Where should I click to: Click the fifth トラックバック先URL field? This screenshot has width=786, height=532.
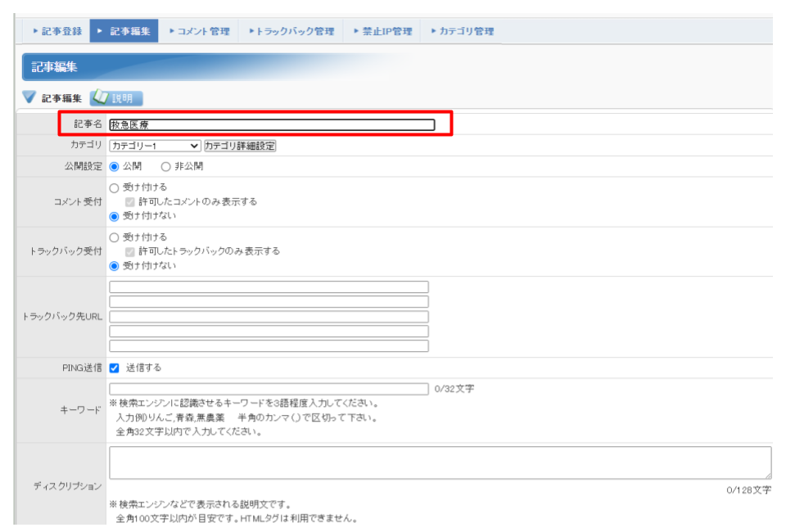point(269,346)
